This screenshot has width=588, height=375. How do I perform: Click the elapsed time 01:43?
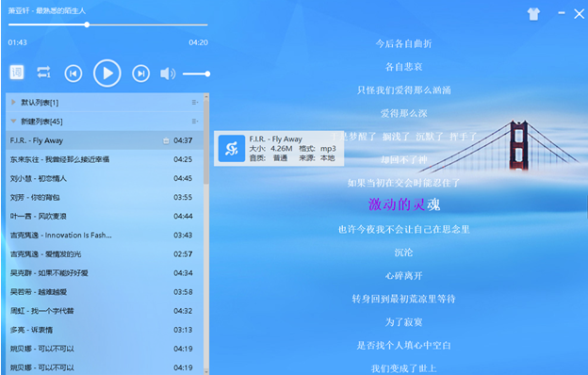18,42
